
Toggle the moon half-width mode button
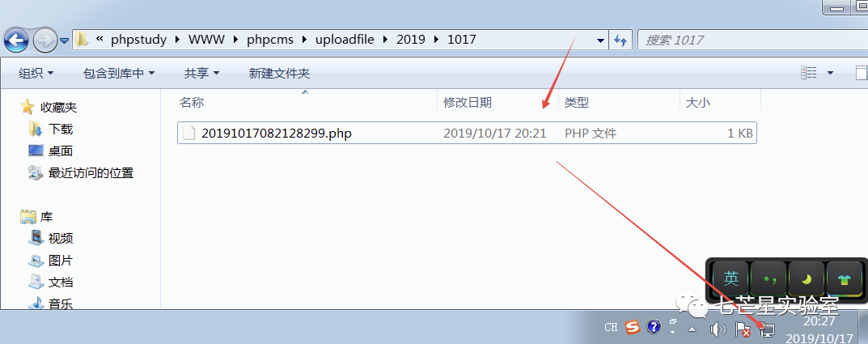807,278
